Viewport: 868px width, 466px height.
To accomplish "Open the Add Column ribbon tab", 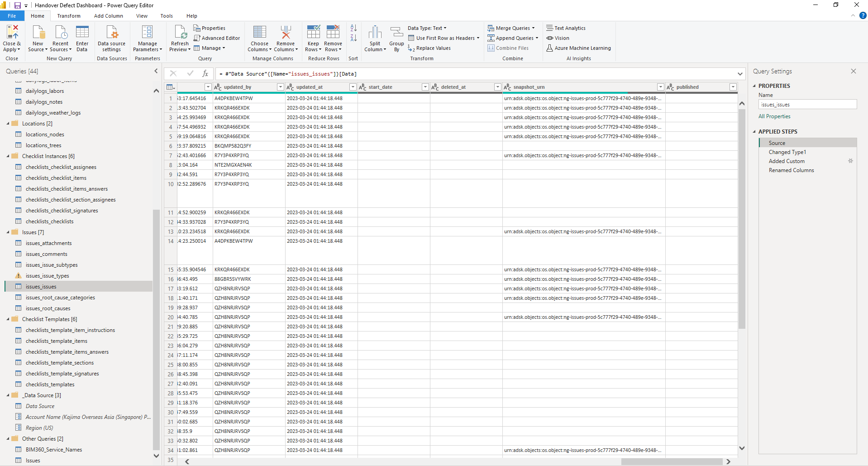I will coord(108,16).
